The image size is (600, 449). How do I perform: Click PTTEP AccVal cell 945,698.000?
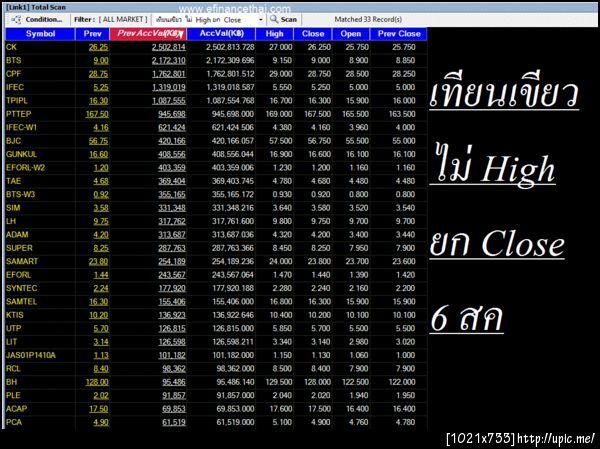[233, 114]
